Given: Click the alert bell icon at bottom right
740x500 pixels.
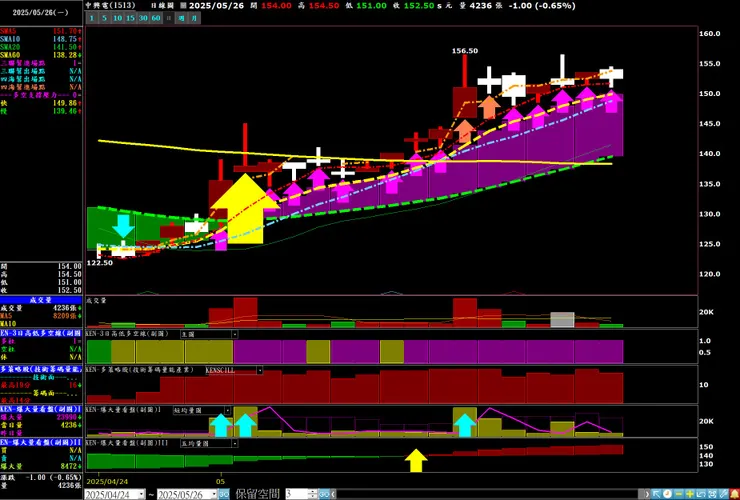Looking at the screenshot, I should [x=734, y=494].
